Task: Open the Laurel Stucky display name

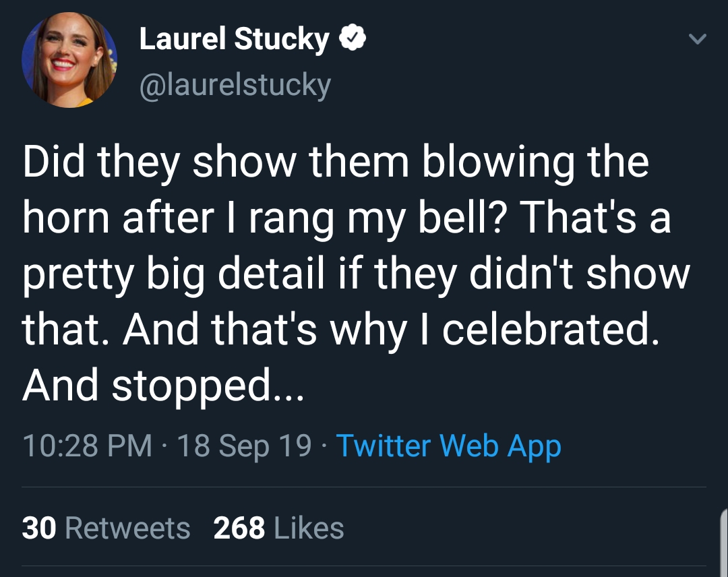Action: tap(235, 38)
